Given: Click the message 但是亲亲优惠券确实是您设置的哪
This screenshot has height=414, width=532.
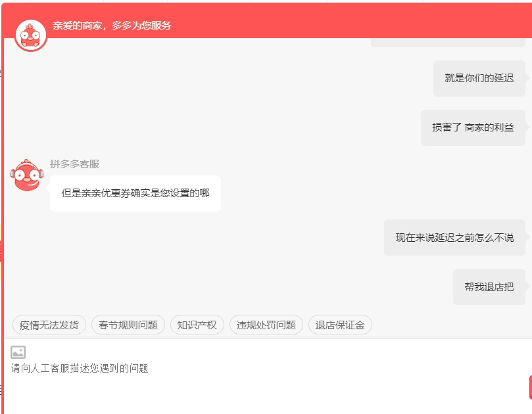Looking at the screenshot, I should pyautogui.click(x=135, y=193).
